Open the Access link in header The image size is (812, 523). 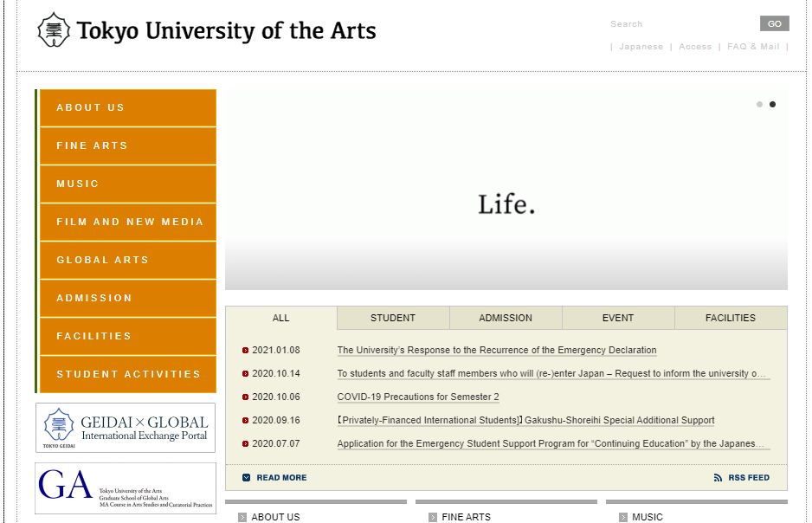(x=695, y=47)
